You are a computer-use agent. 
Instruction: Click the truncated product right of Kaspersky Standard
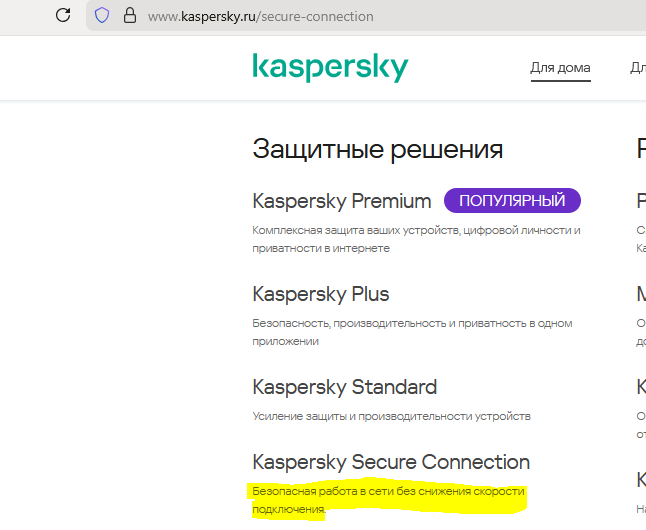pos(641,387)
